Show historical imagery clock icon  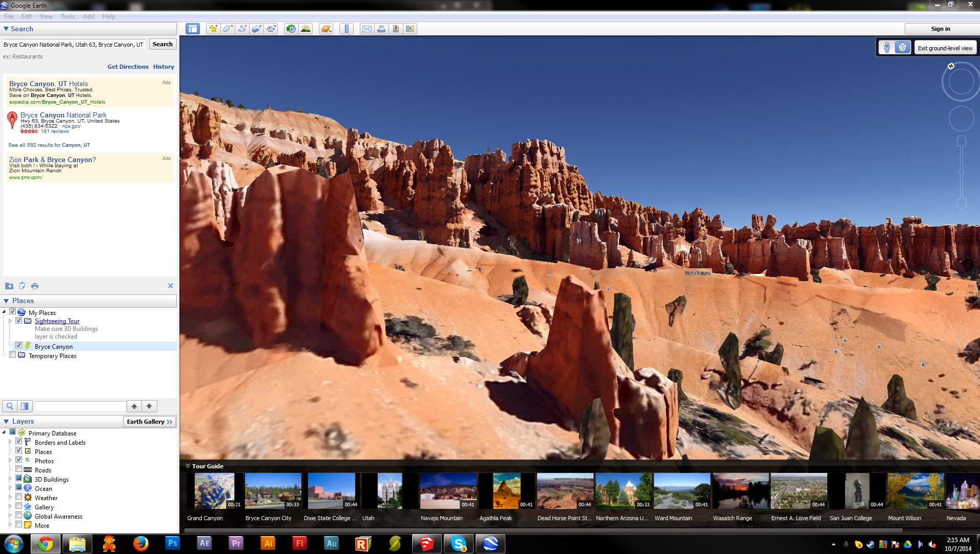tap(291, 29)
